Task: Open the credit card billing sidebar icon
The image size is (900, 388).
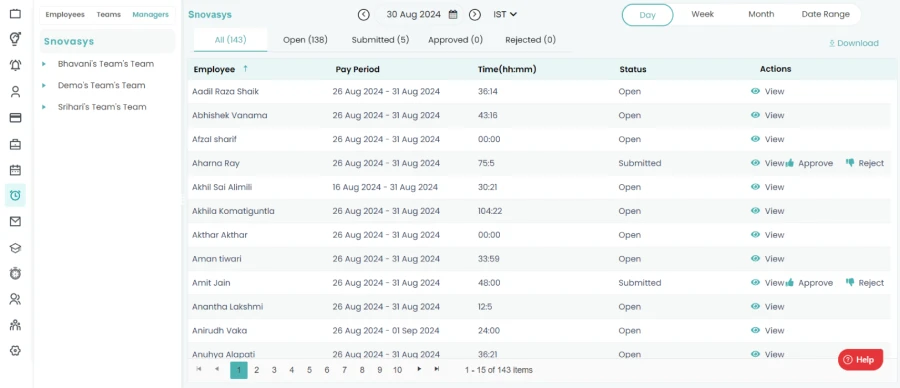Action: [x=15, y=118]
